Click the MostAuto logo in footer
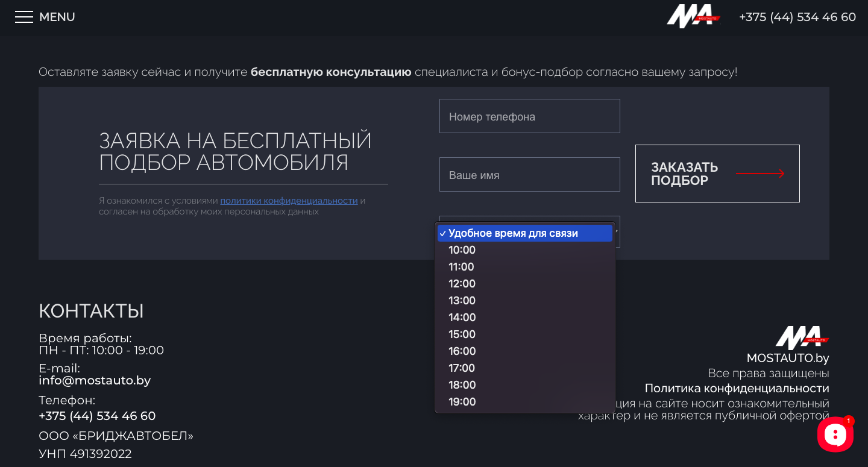 coord(801,337)
